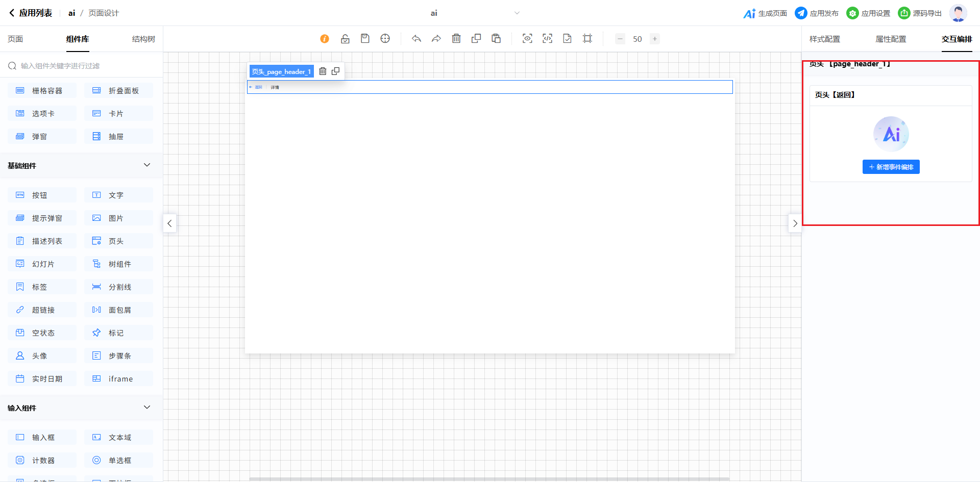Switch to the 样式配置 tab
Viewport: 980px width, 482px height.
[x=824, y=39]
